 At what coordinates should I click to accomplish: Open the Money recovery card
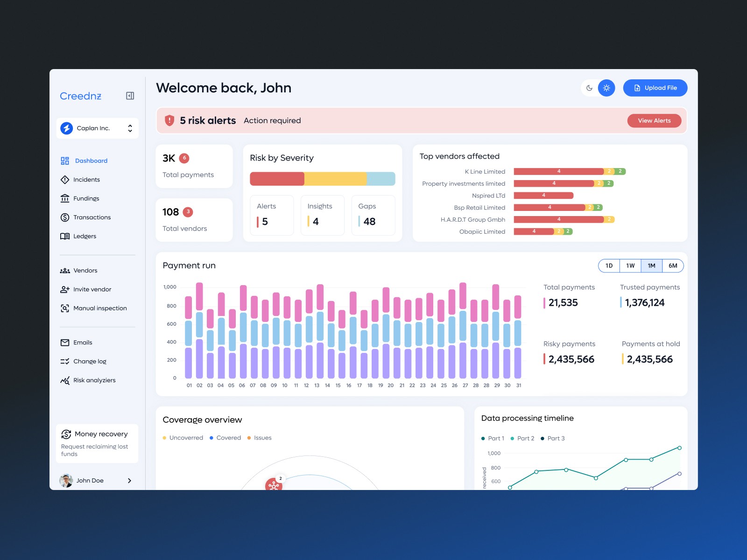click(x=97, y=443)
